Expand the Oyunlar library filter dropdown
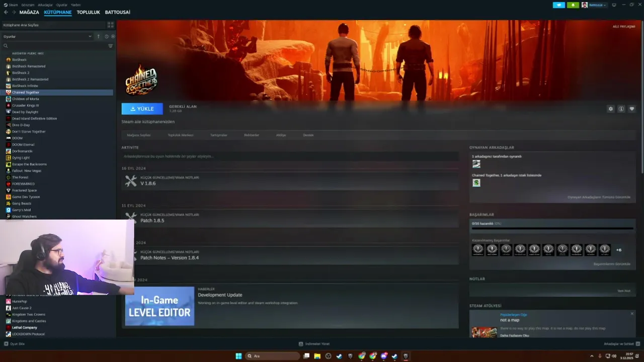The height and width of the screenshot is (362, 644). (48, 36)
